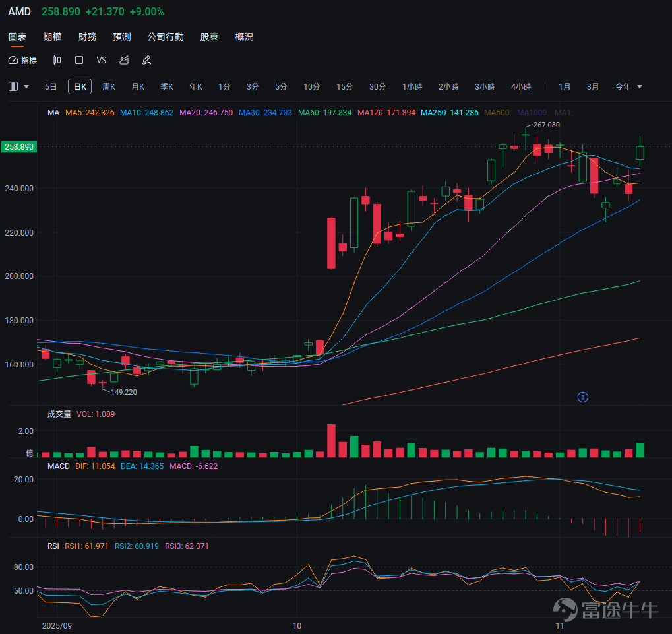Viewport: 672px width, 634px height.
Task: Click the RSI indicator label
Action: click(53, 546)
